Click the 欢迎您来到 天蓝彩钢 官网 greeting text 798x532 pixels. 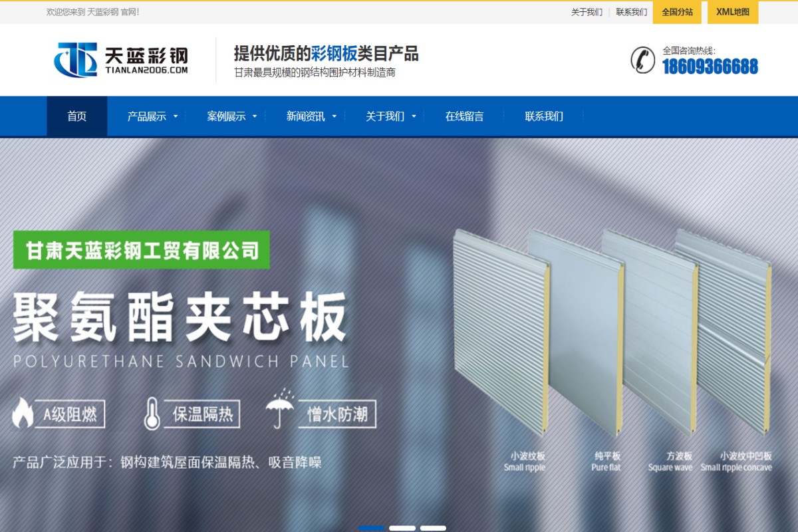93,12
